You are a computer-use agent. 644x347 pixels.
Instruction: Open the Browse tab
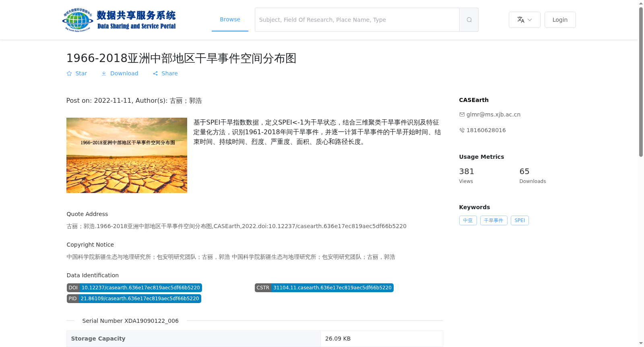click(230, 19)
